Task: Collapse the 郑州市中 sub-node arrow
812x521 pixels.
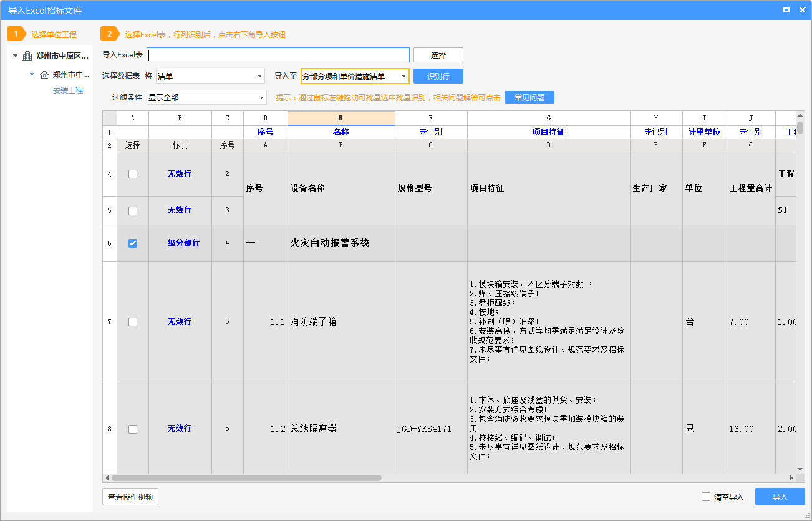Action: [x=32, y=74]
